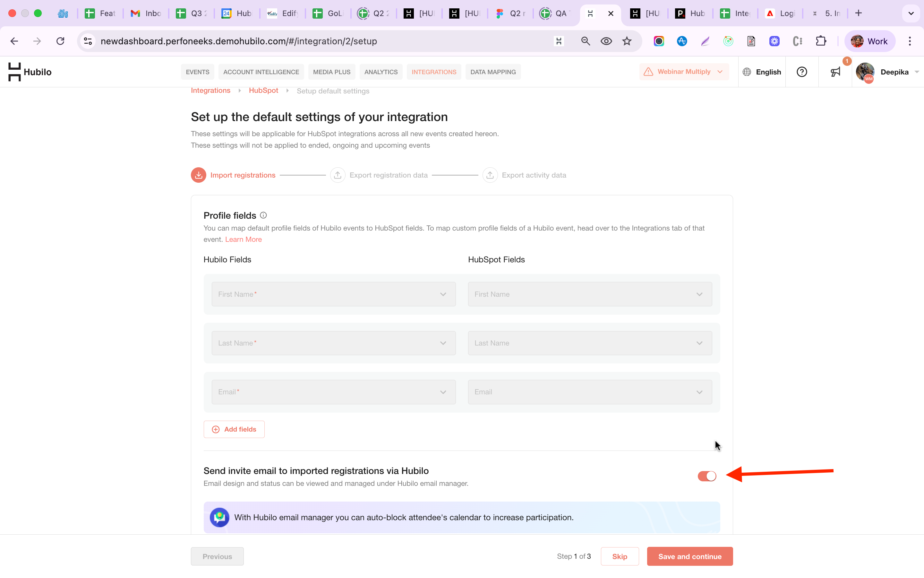
Task: Open the announcements megaphone icon
Action: tap(835, 72)
